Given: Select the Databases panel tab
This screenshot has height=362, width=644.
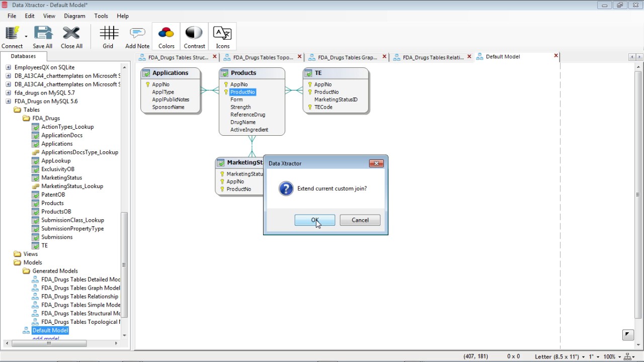Looking at the screenshot, I should 23,56.
